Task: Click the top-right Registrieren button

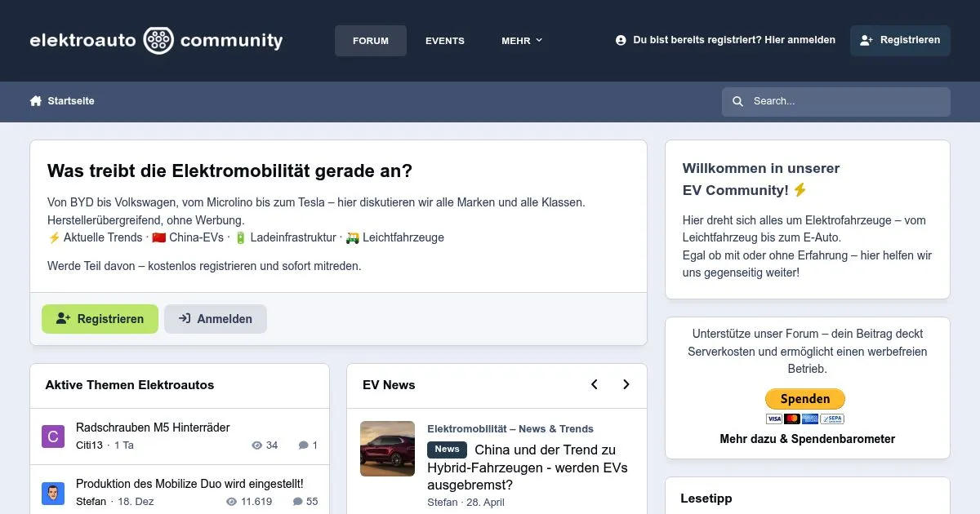Action: tap(900, 40)
